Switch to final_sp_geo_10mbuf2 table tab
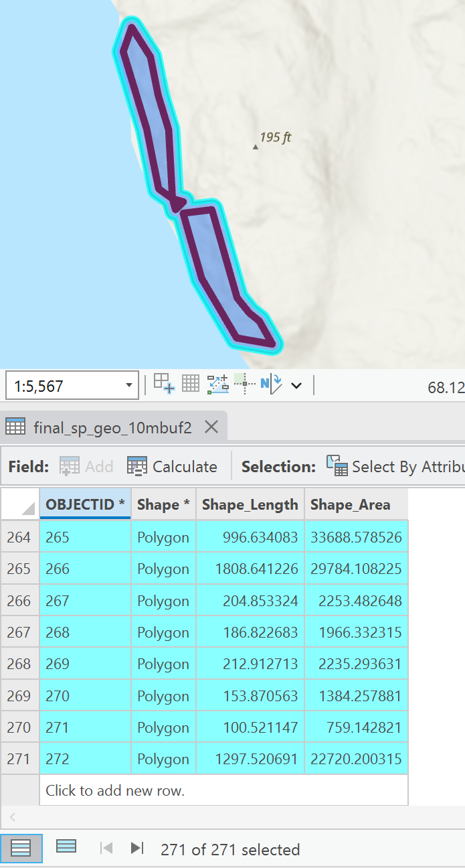Screen dimensions: 465x868 (112, 427)
